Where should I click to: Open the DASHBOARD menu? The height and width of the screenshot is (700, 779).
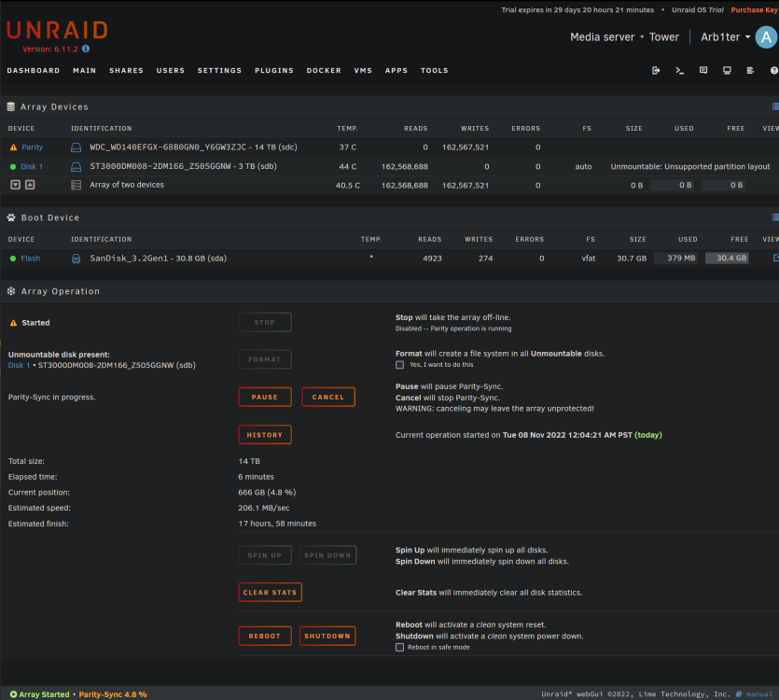click(34, 71)
